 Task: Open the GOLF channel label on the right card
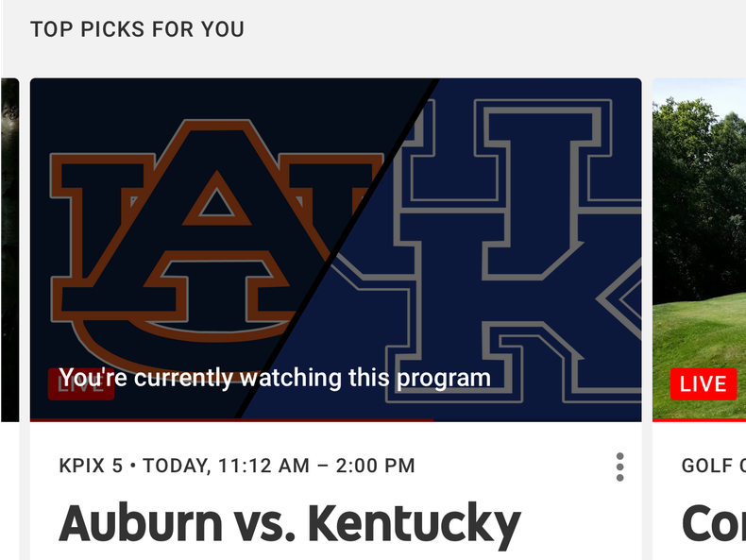click(708, 466)
